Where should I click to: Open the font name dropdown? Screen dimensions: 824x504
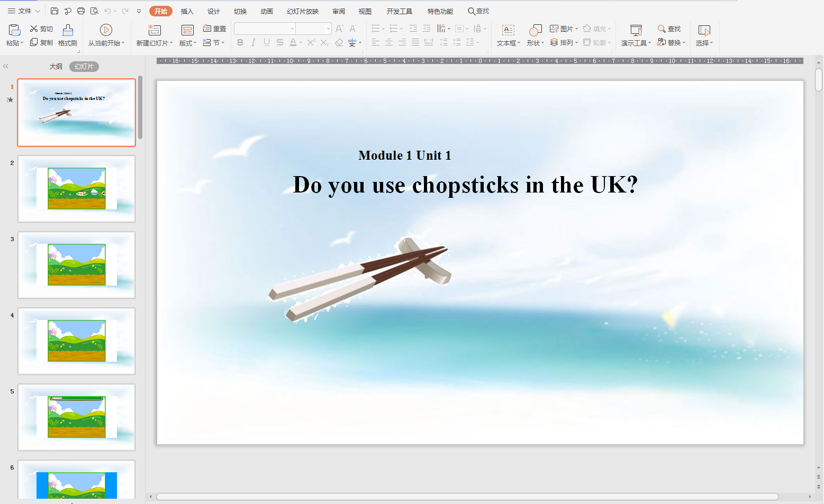292,29
